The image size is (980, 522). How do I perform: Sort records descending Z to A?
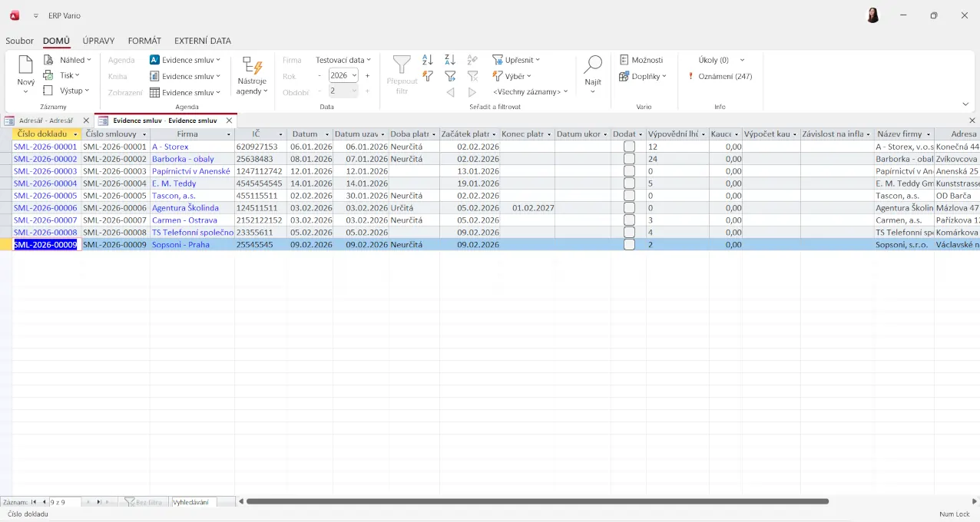click(450, 60)
